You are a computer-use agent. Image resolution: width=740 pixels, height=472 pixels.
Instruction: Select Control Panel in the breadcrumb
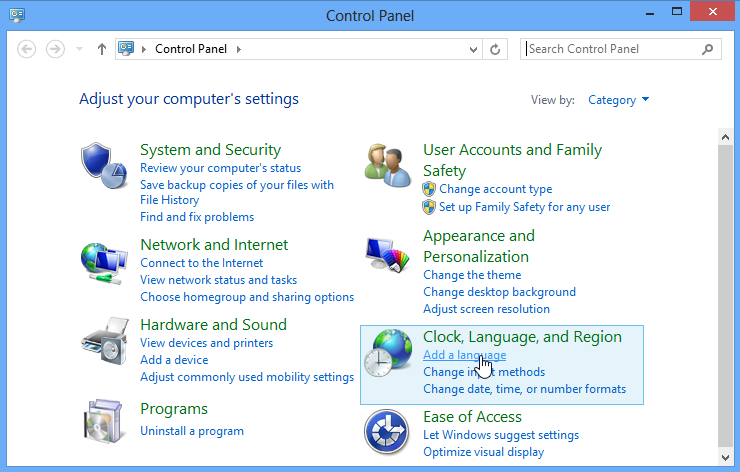[191, 49]
